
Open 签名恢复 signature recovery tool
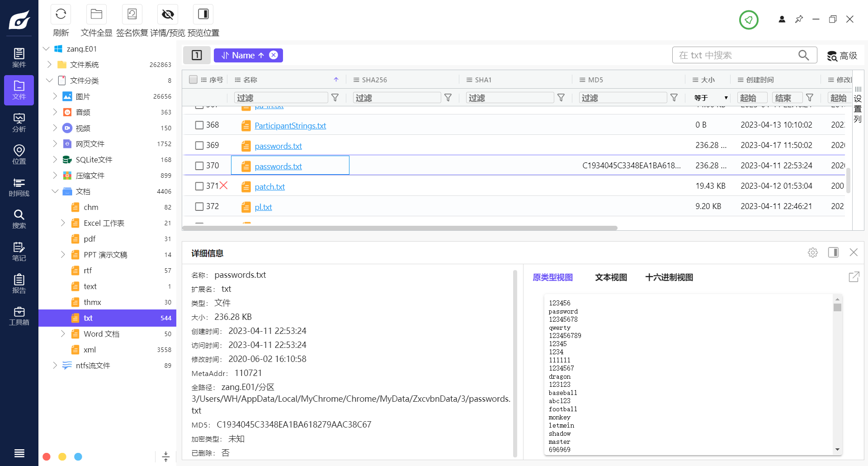(x=132, y=14)
